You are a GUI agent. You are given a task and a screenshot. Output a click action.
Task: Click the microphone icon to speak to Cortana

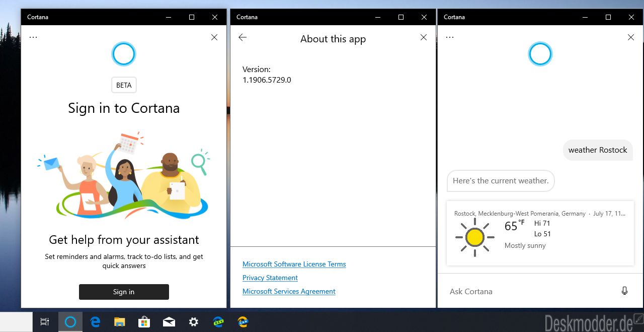[624, 291]
